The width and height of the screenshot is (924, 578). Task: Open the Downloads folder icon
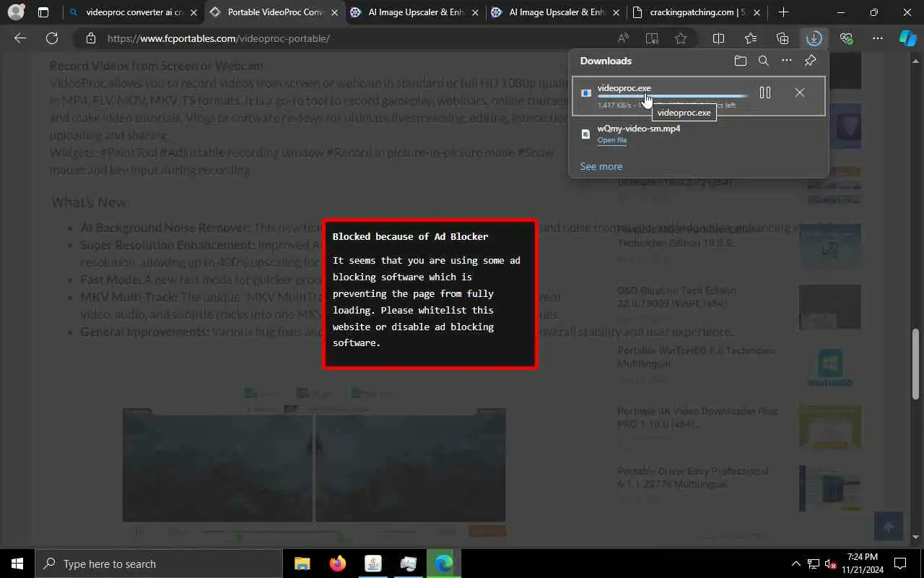point(741,61)
